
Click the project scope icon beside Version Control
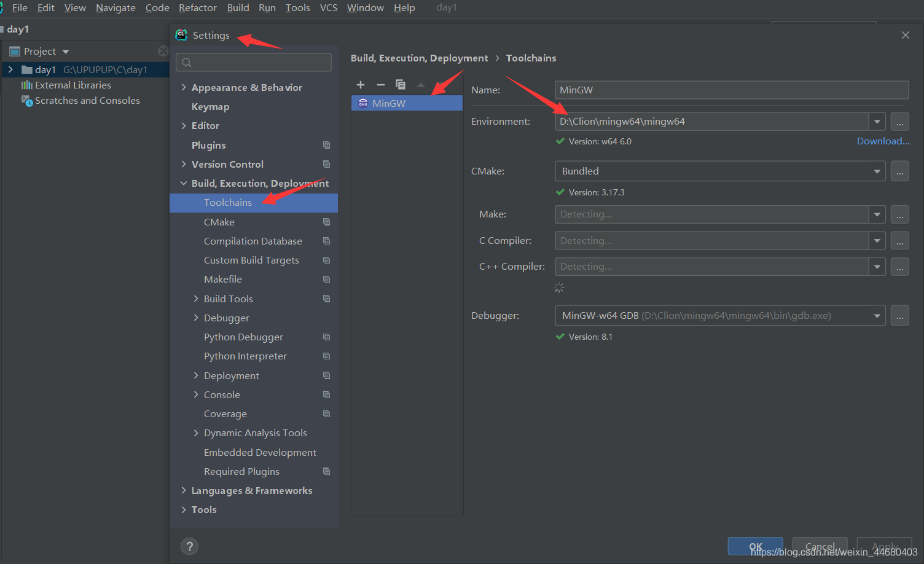coord(327,164)
